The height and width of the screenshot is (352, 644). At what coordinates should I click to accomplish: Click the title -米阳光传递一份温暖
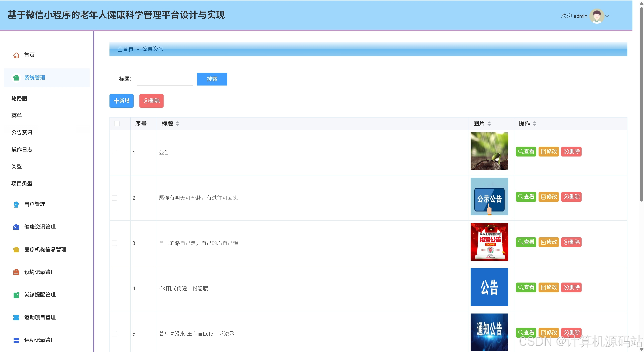183,288
